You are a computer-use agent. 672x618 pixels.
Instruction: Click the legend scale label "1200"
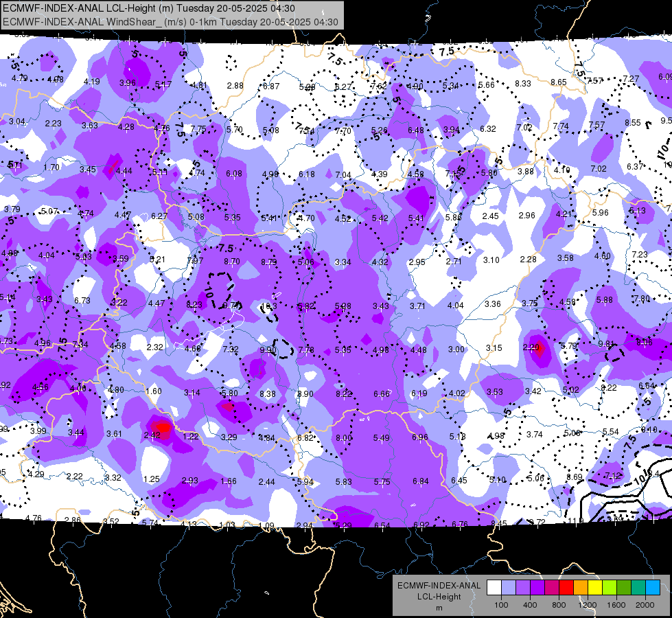point(587,605)
